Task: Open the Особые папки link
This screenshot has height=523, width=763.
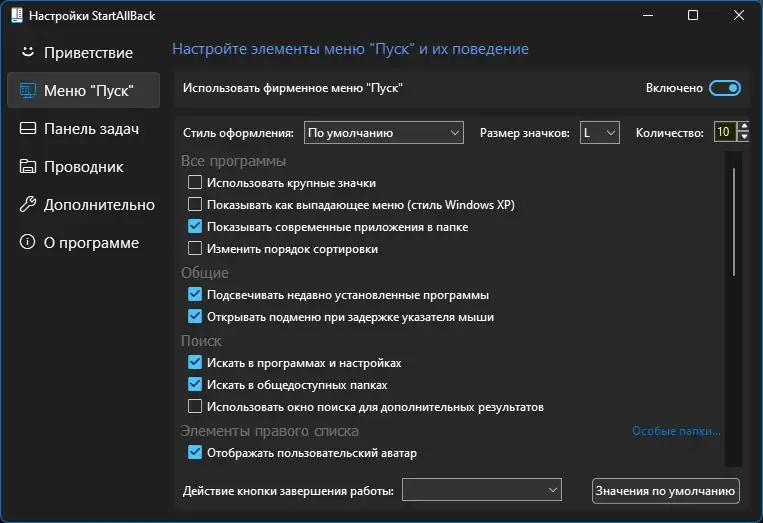Action: tap(676, 431)
